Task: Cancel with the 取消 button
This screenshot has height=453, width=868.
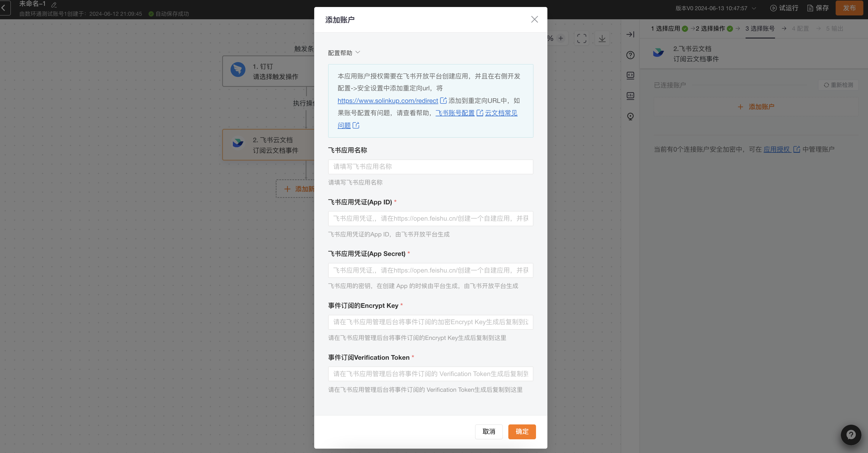Action: pos(489,431)
